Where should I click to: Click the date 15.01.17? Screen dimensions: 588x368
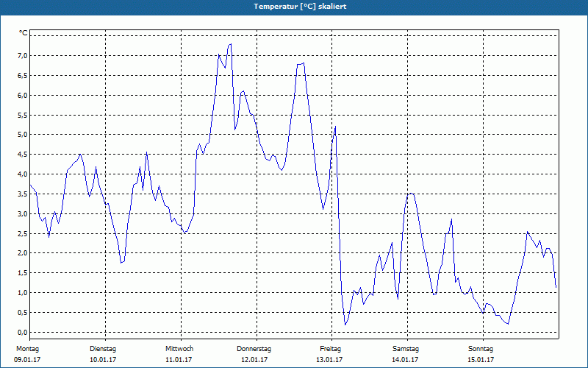tap(481, 360)
